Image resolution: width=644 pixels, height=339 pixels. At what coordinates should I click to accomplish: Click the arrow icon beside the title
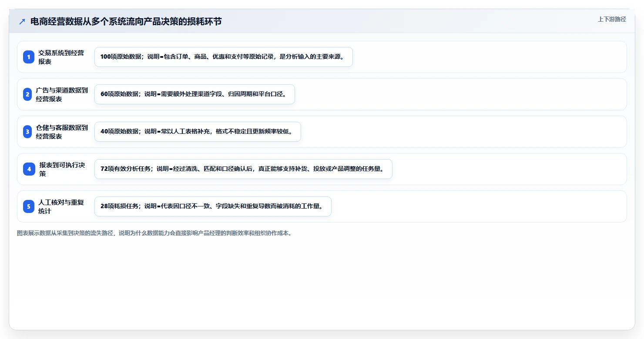[x=22, y=22]
